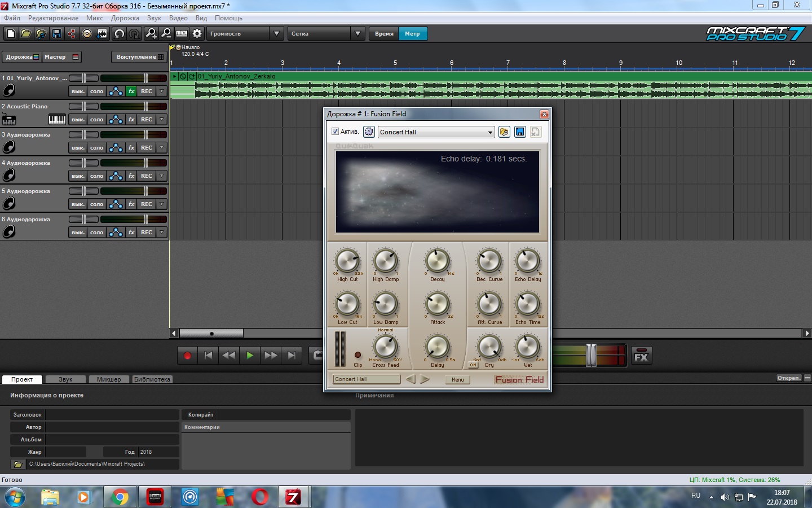
Task: Switch timeline display to 'Метр'
Action: pos(412,34)
